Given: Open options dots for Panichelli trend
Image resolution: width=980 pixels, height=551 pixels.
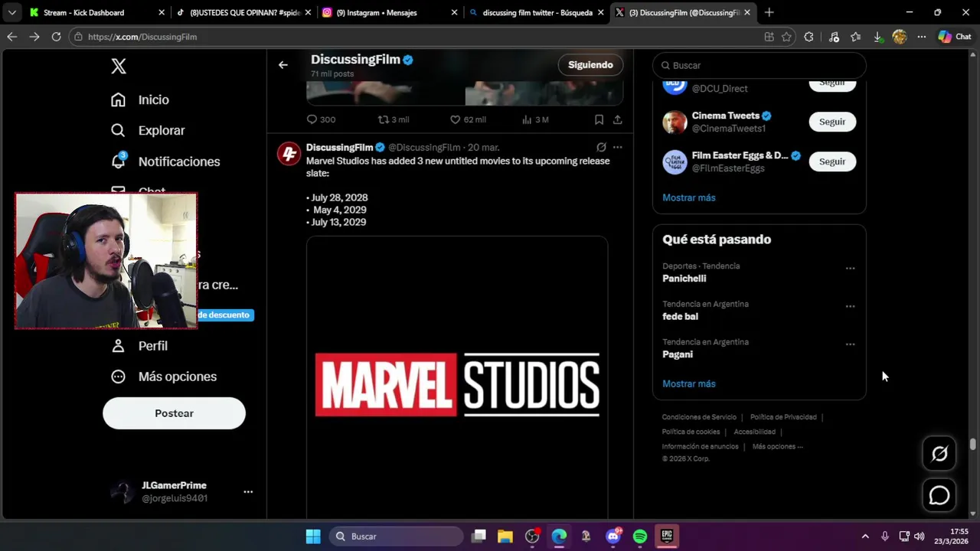Looking at the screenshot, I should [x=850, y=269].
